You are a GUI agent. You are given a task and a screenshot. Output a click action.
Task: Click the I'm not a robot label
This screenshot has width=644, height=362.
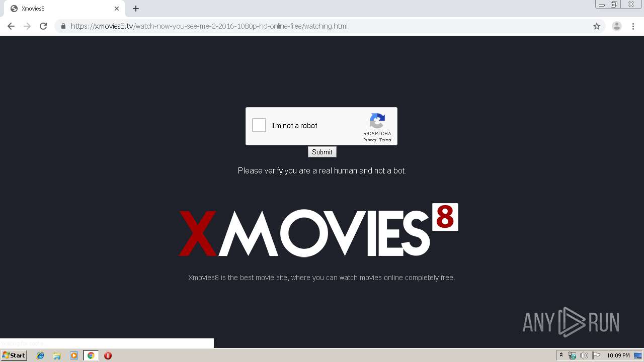(x=295, y=126)
